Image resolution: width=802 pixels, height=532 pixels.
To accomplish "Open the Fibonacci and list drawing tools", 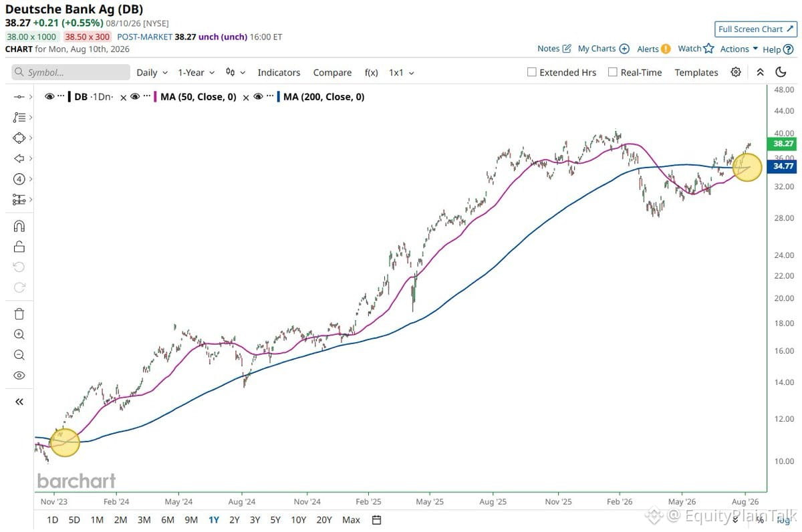I will click(19, 117).
